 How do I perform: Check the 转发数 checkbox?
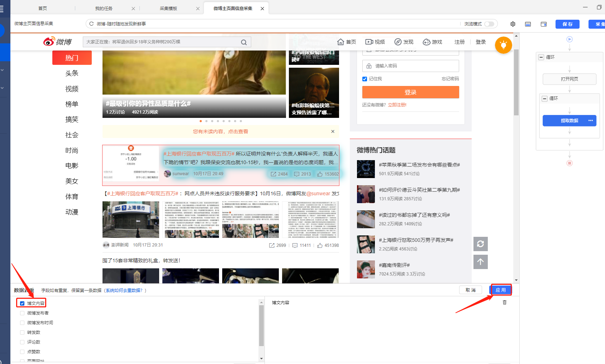tap(22, 332)
